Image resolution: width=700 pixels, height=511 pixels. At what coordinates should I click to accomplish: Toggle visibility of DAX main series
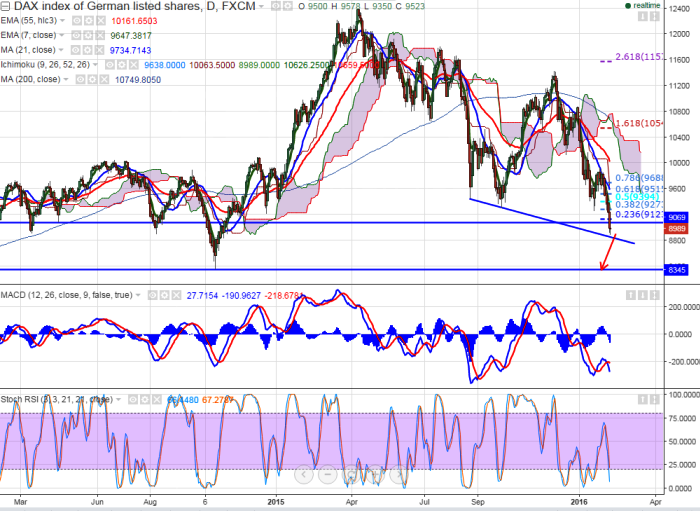276,6
